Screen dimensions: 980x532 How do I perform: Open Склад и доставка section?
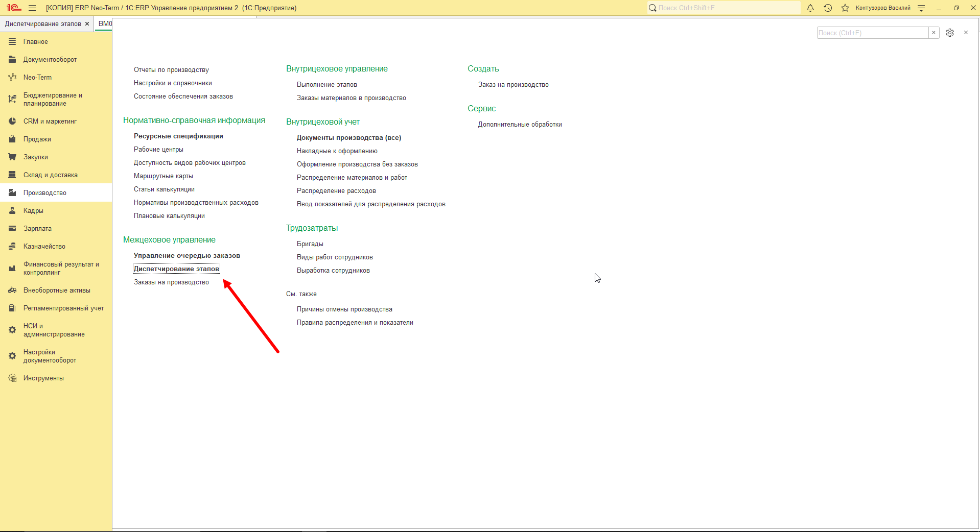[x=56, y=175]
